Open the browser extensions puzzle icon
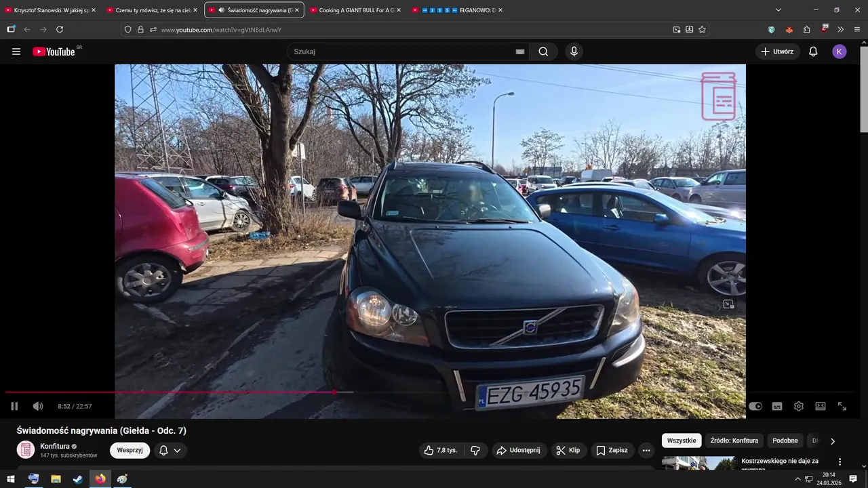Image resolution: width=868 pixels, height=488 pixels. (807, 30)
